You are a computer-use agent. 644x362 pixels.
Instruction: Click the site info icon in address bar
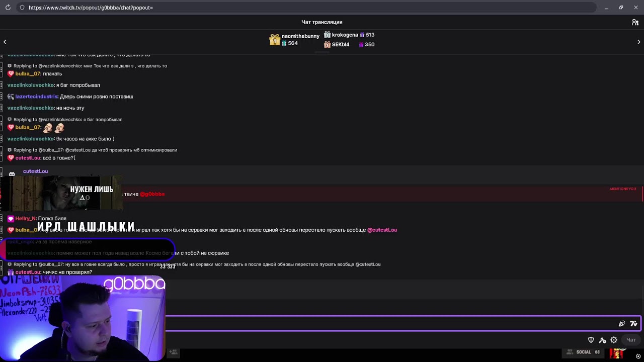[22, 8]
